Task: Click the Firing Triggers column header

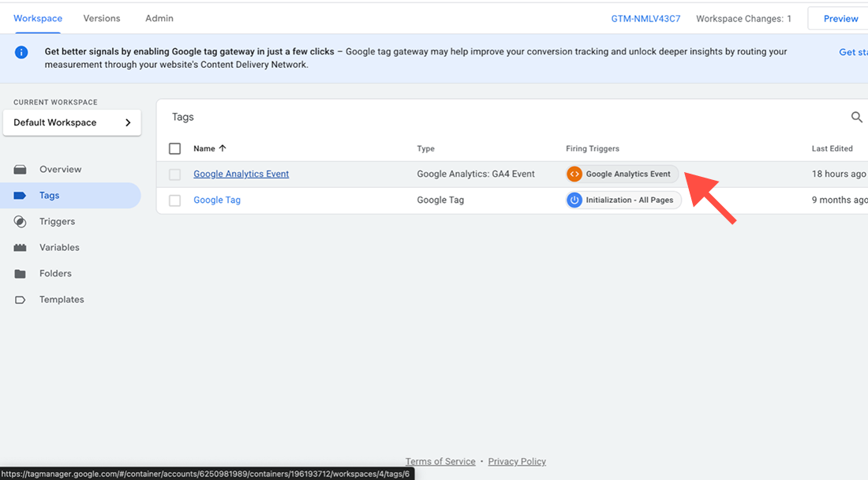Action: coord(593,148)
